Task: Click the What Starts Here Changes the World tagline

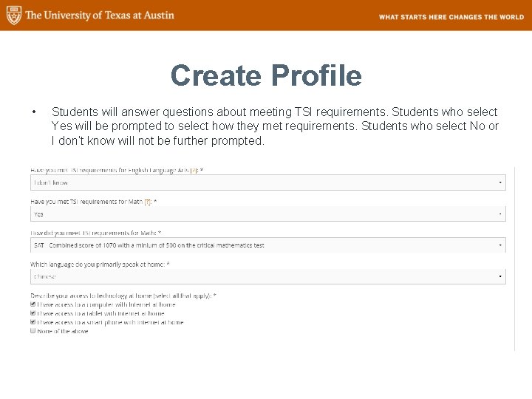Action: point(451,17)
